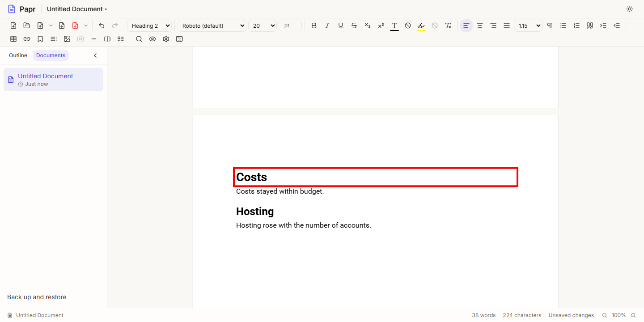
Task: Click the paragraph mark (pilcrow) icon
Action: pyautogui.click(x=550, y=25)
